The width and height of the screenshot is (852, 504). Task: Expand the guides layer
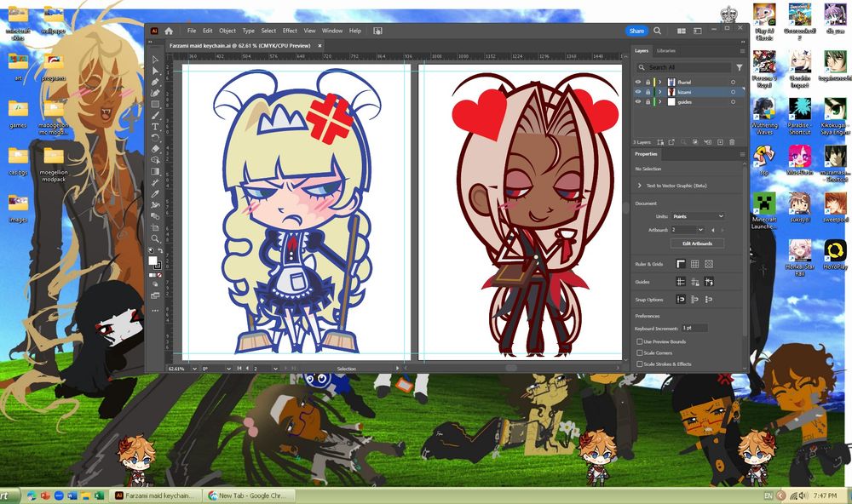pos(660,102)
